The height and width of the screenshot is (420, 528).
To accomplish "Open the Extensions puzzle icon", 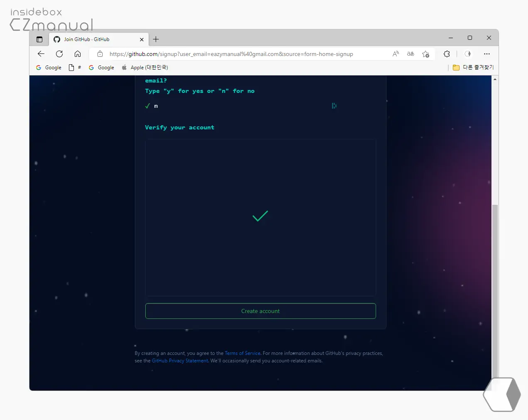I will pyautogui.click(x=447, y=54).
